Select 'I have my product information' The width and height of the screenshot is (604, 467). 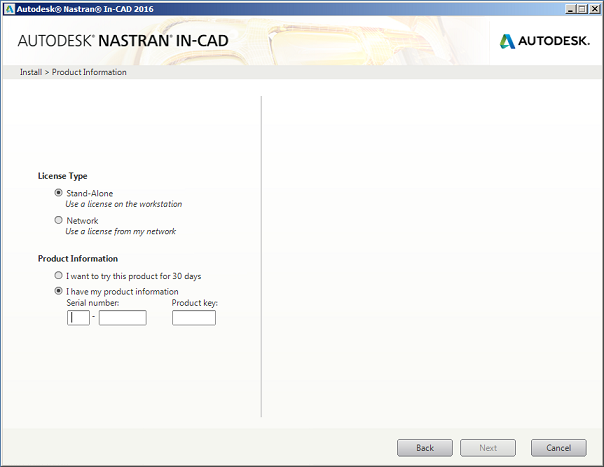tap(58, 291)
